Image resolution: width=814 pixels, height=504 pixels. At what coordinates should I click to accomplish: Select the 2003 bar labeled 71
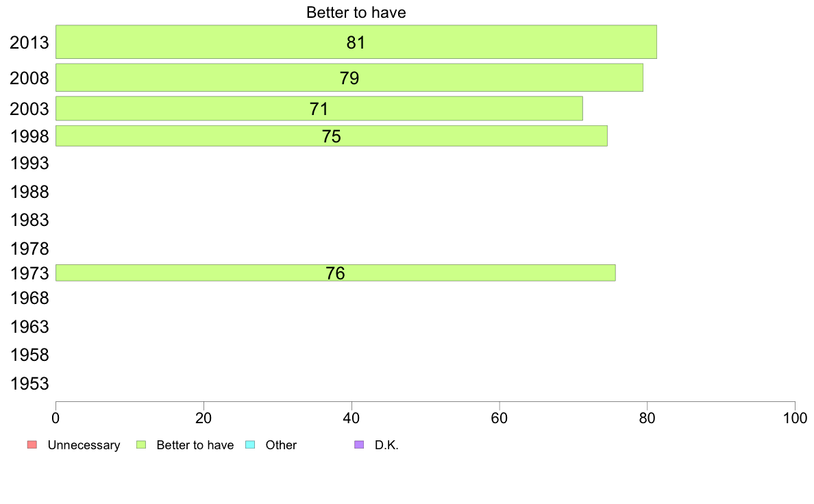point(319,108)
